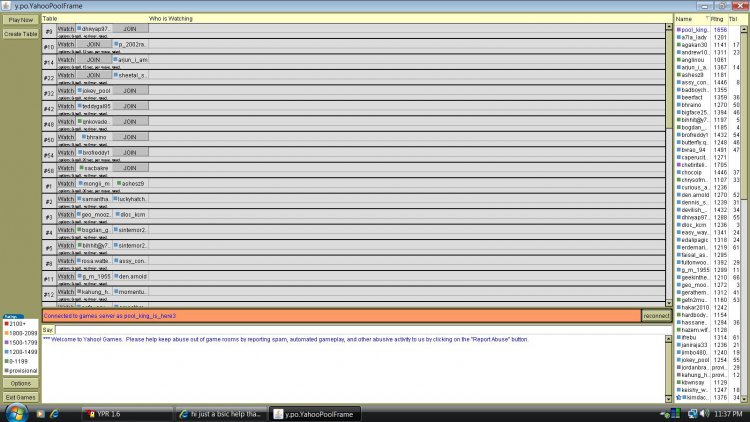Screen dimensions: 750x422
Task: Click the Who is Watching header
Action: coord(171,19)
